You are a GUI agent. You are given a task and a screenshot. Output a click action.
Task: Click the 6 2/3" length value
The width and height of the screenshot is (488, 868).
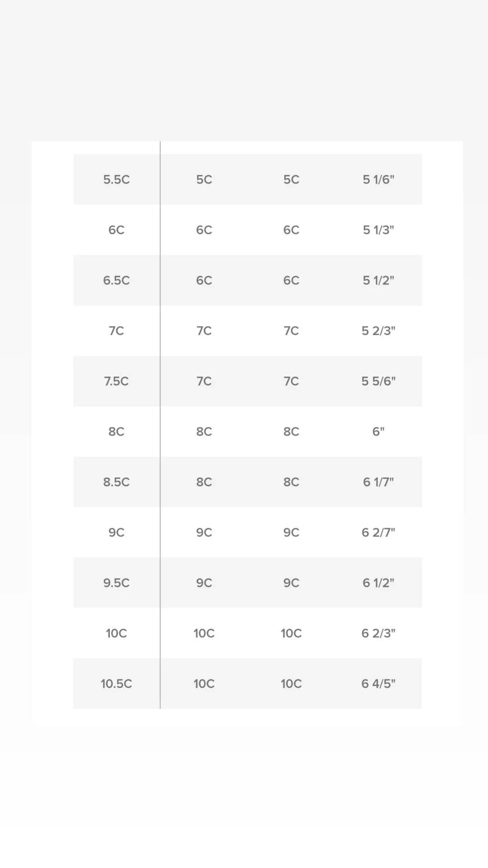pyautogui.click(x=378, y=633)
